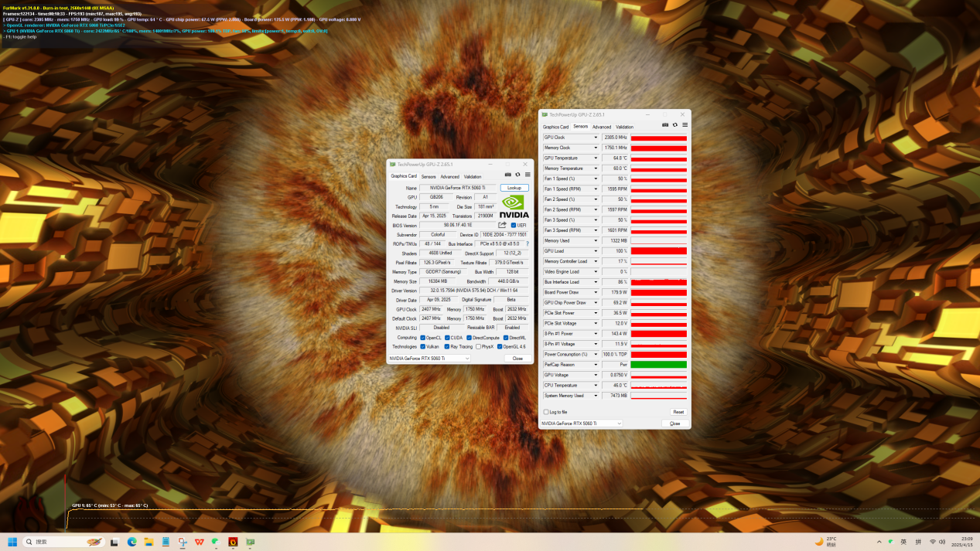This screenshot has height=551, width=980.
Task: Click Close button in Graphics Card window
Action: tap(517, 359)
